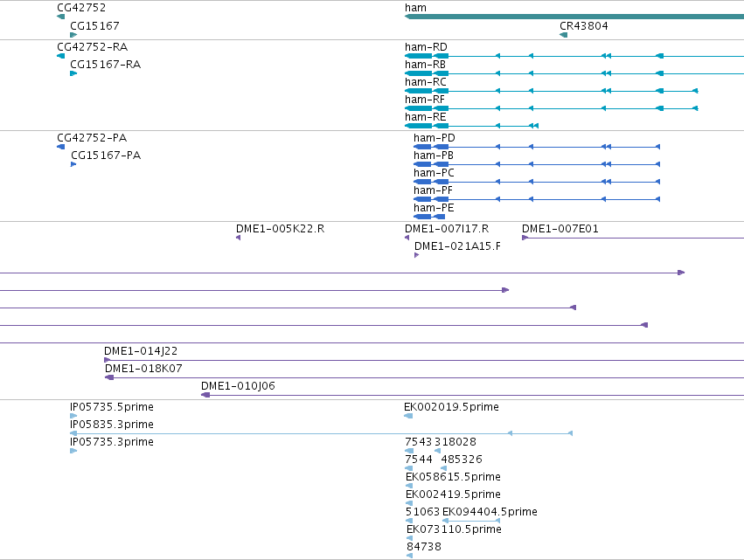Image resolution: width=744 pixels, height=560 pixels.
Task: Select the IP05735.5prime EST arrow
Action: 73,416
